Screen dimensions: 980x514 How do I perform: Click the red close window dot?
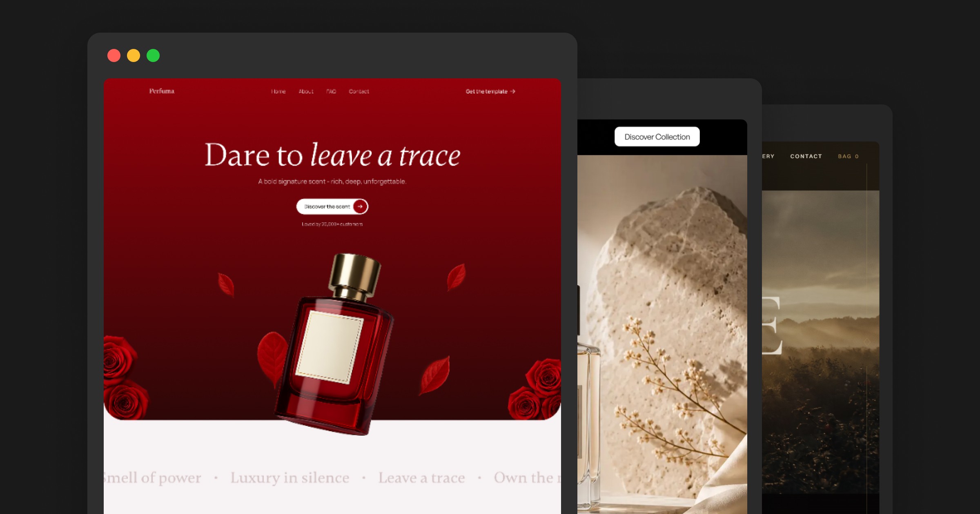(114, 55)
